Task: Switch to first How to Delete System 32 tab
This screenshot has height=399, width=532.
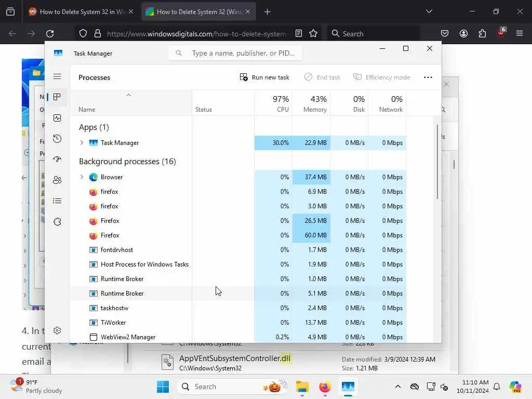Action: pyautogui.click(x=82, y=12)
